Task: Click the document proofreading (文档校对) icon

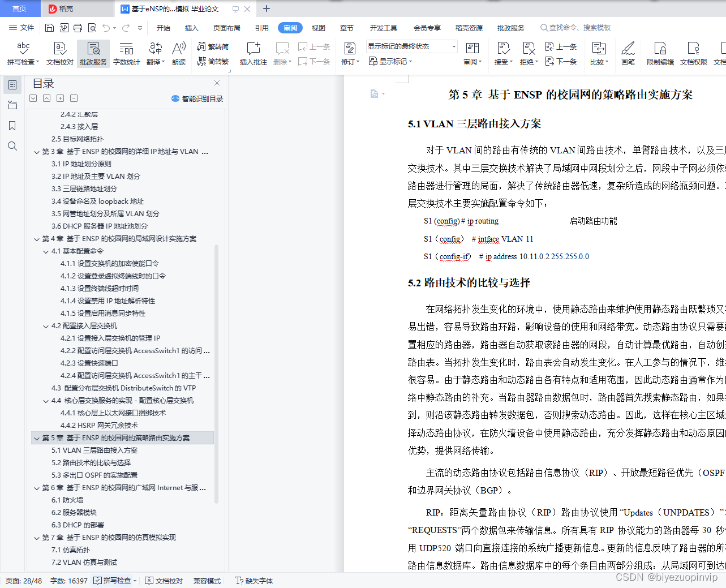Action: (59, 48)
